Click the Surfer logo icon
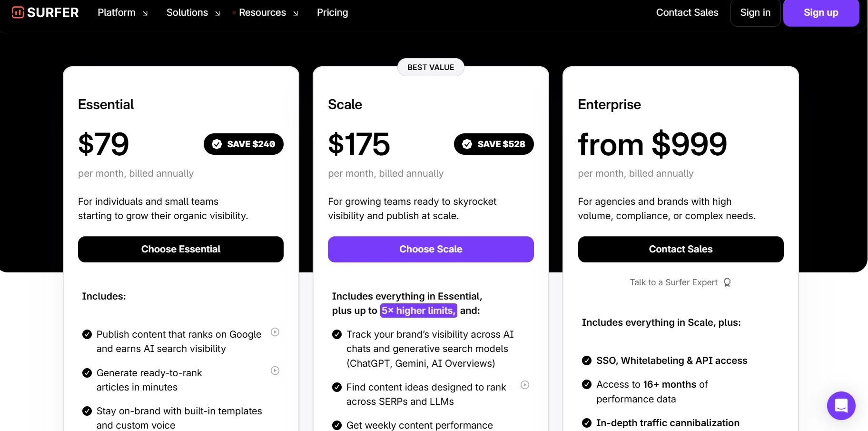Viewport: 868px width, 431px height. pyautogui.click(x=18, y=12)
